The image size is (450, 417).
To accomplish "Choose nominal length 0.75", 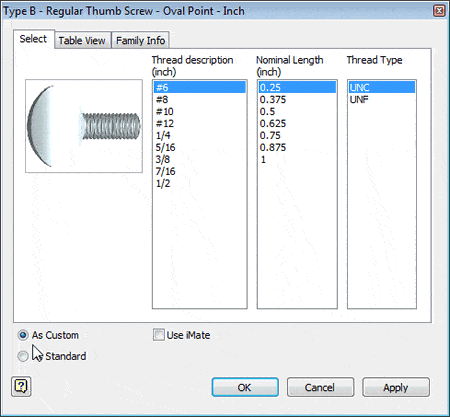I will pyautogui.click(x=297, y=136).
